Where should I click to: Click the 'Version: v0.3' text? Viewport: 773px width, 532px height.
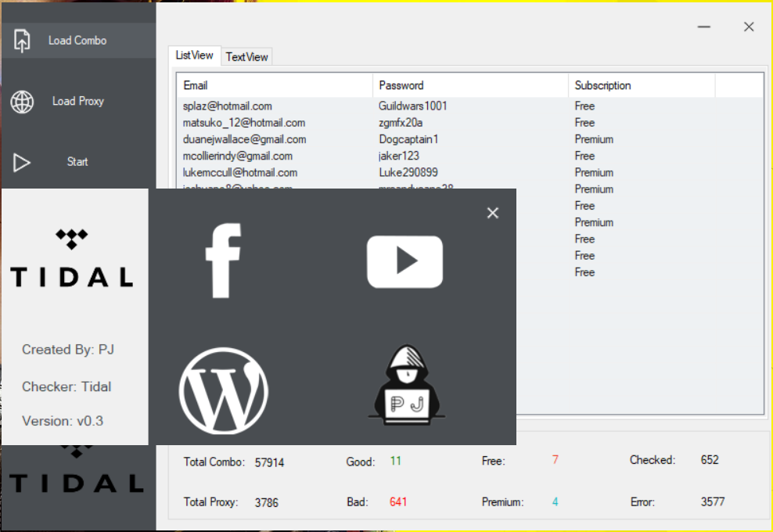[x=63, y=421]
